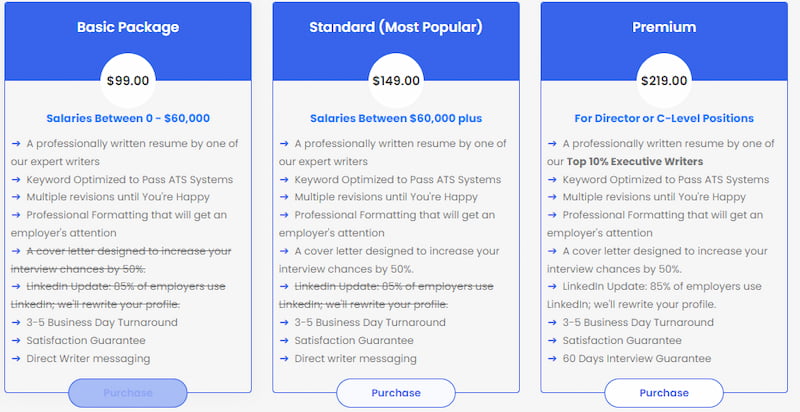Click the Premium Purchase button
The image size is (800, 412).
(x=664, y=393)
